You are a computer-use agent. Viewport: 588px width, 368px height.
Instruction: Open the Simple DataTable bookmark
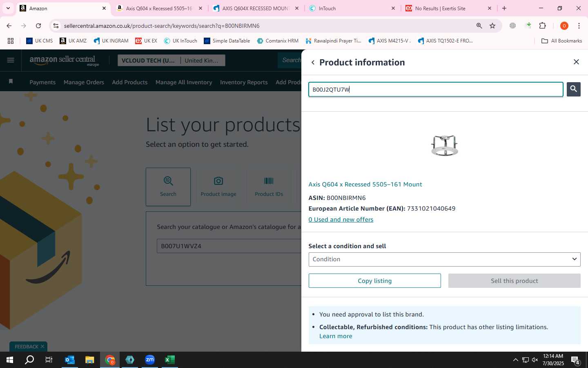[227, 41]
